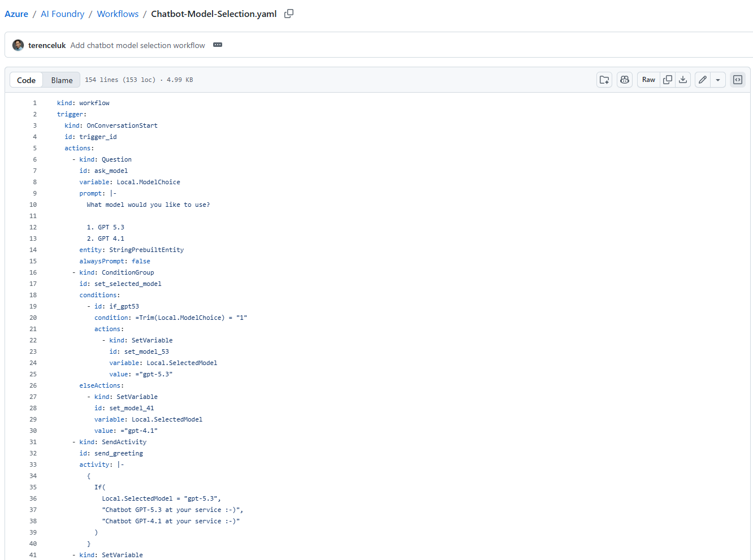Open the Raw file view

[648, 80]
